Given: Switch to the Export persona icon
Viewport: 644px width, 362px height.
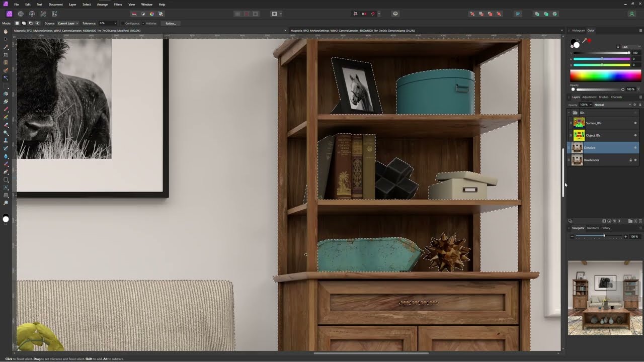Looking at the screenshot, I should point(54,14).
